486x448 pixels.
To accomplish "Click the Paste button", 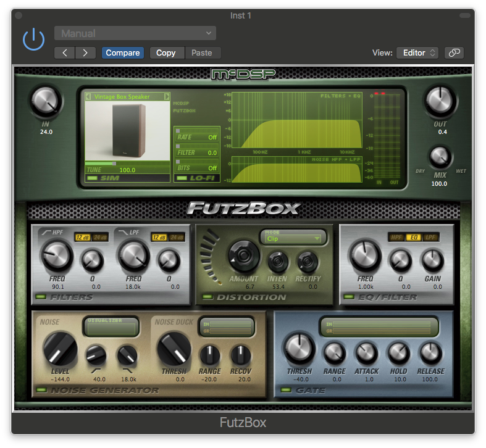I will pos(202,52).
